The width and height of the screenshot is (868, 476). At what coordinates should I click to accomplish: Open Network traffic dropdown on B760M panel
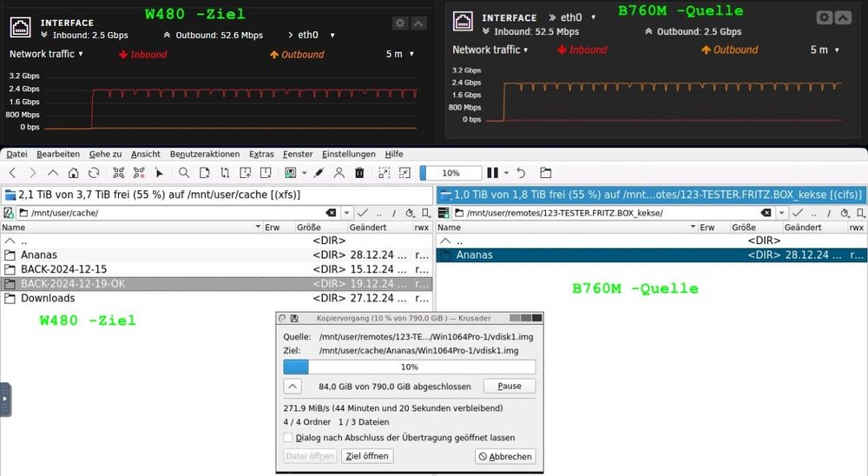(490, 50)
